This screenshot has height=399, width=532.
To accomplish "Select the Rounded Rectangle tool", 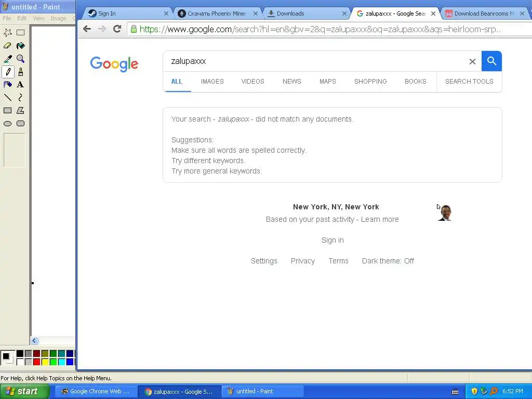I will click(20, 124).
